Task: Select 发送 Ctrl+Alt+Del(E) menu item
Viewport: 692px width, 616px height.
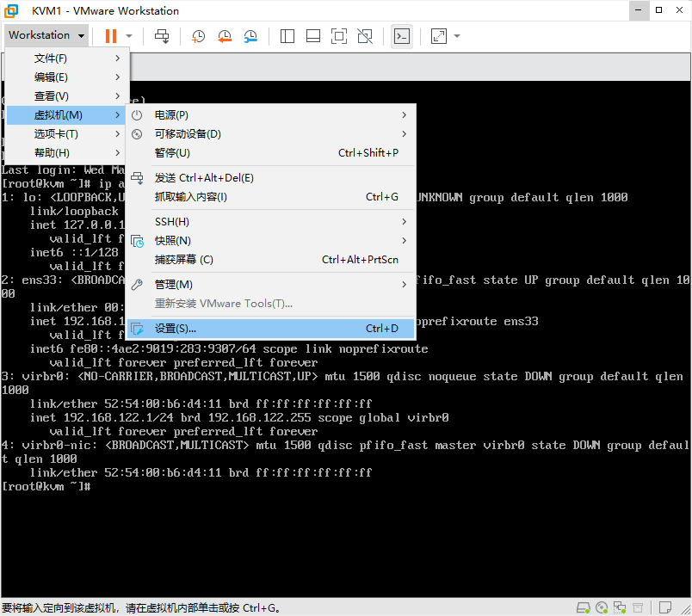Action: (271, 178)
